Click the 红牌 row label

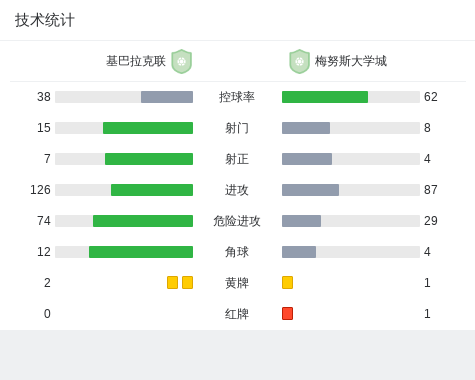pyautogui.click(x=237, y=314)
